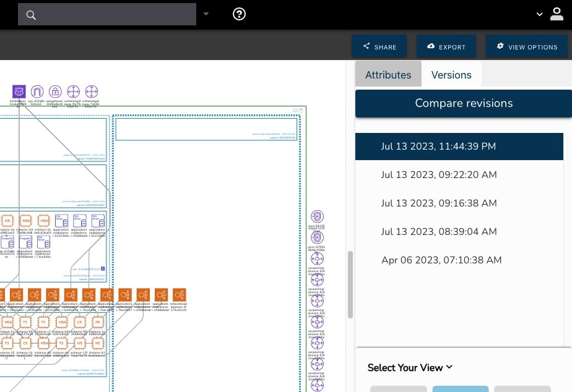
Task: Open the EXPORT menu
Action: (446, 46)
